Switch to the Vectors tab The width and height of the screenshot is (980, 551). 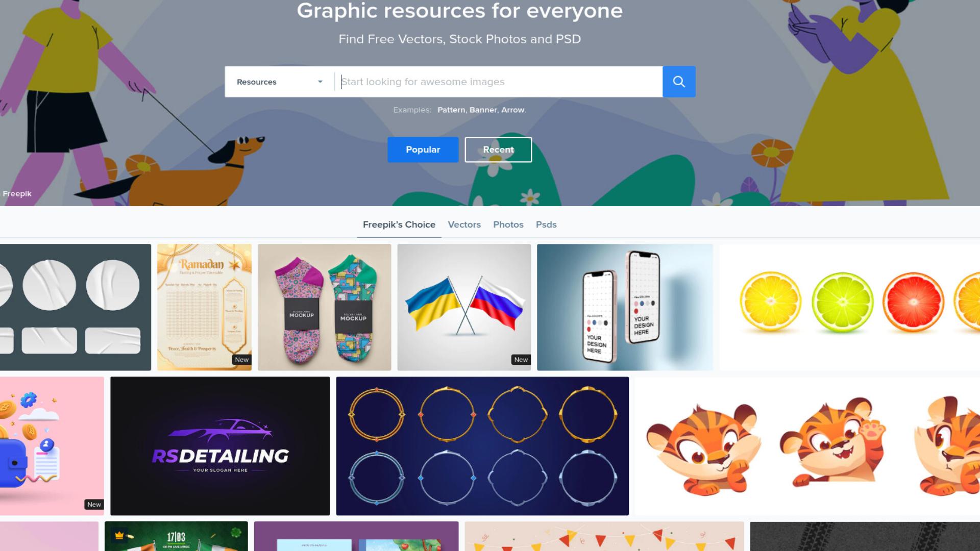click(x=464, y=224)
